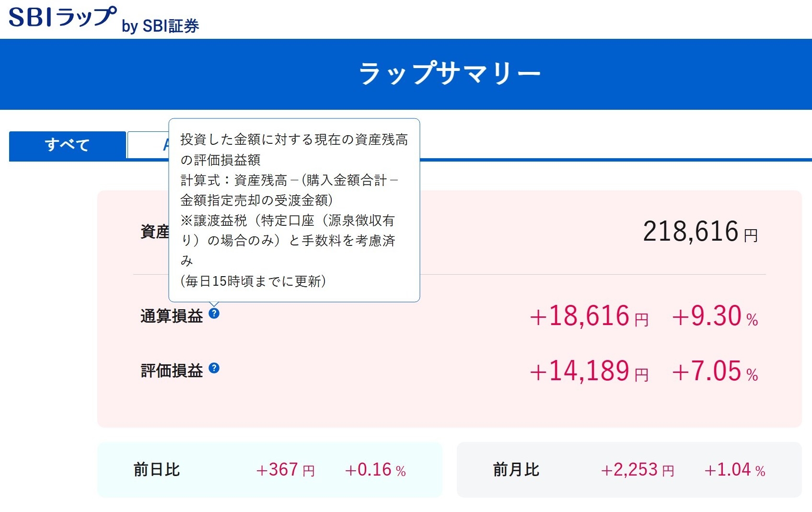
Task: Click the help icon next to 評価損益
Action: (214, 368)
